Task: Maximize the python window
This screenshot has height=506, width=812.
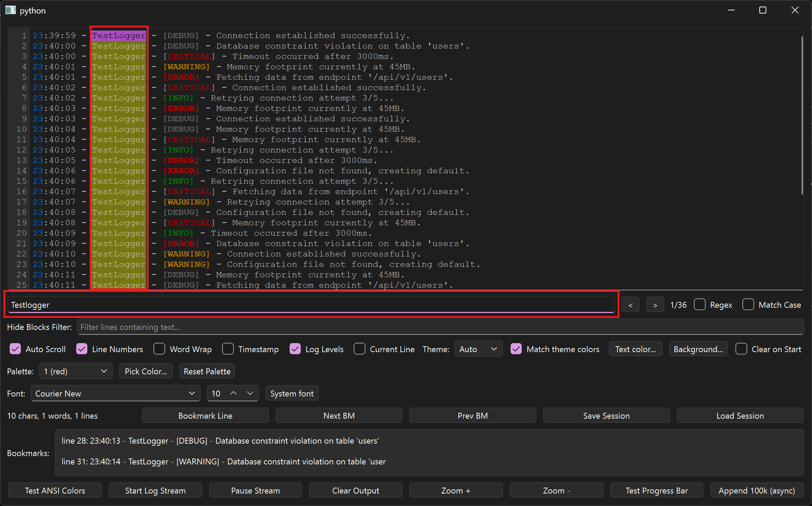Action: click(x=763, y=10)
